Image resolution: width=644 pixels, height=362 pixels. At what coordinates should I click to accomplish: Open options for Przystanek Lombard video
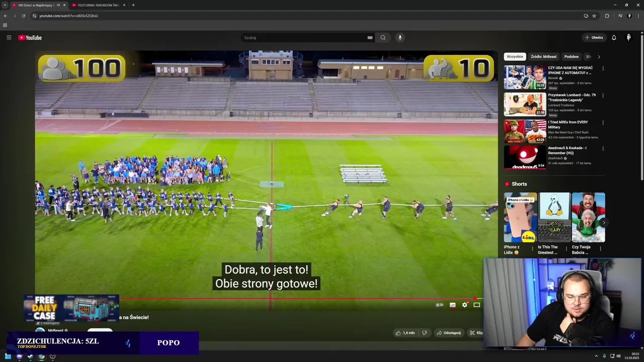point(603,96)
